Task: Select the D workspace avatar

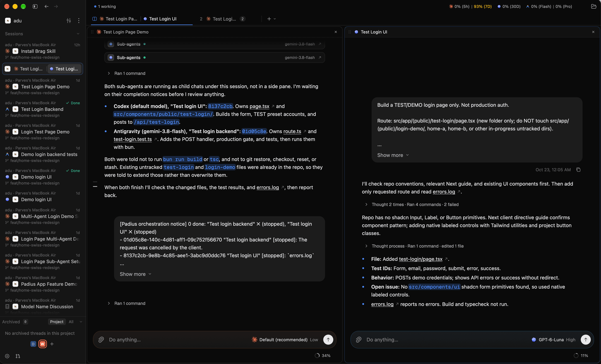Action: [33, 344]
